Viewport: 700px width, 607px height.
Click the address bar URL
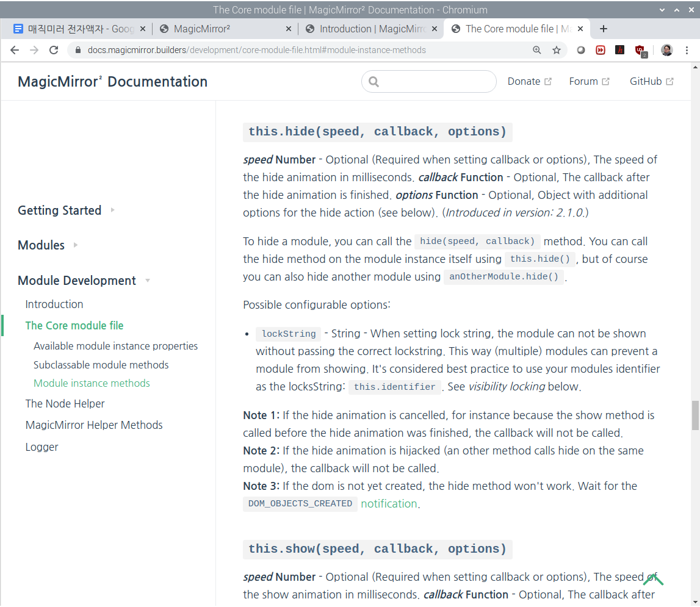[x=257, y=50]
